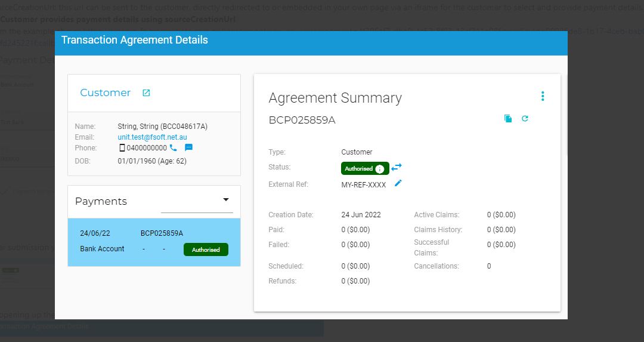Viewport: 644px width, 342px height.
Task: Click customer name String, String (BCC048617A)
Action: (163, 127)
